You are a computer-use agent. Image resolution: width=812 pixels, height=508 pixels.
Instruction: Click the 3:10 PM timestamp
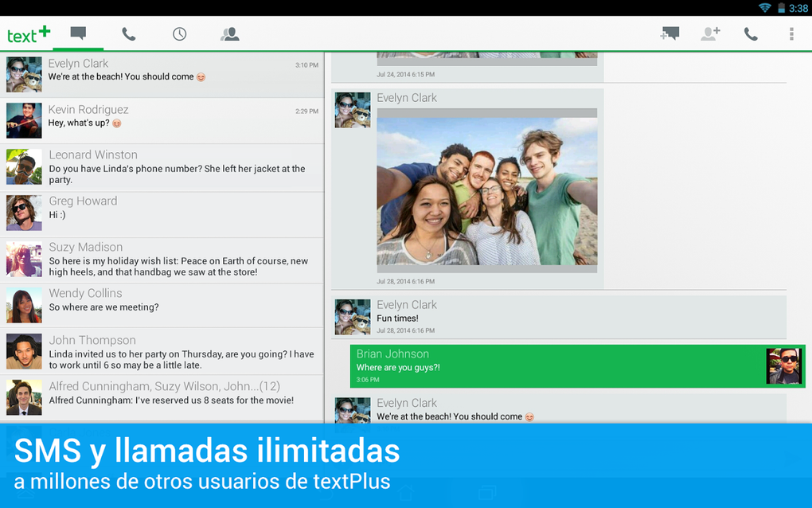[306, 65]
